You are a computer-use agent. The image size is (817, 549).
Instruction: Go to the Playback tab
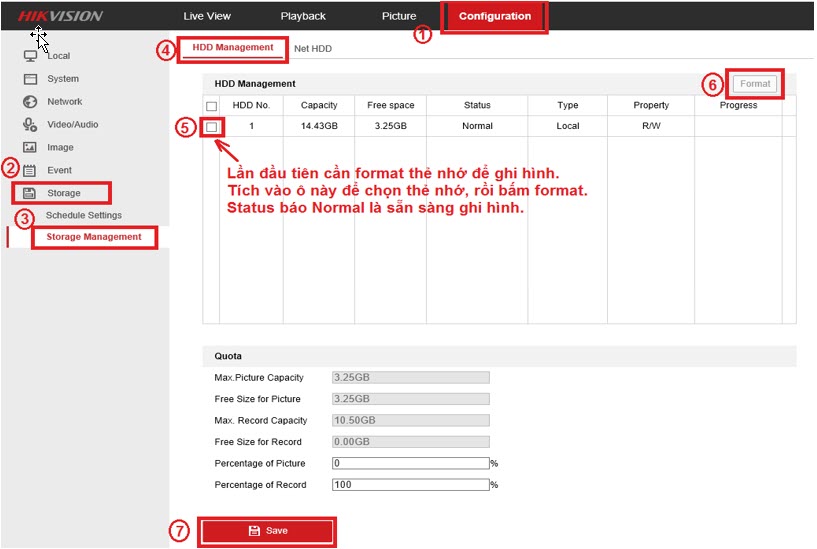point(303,17)
